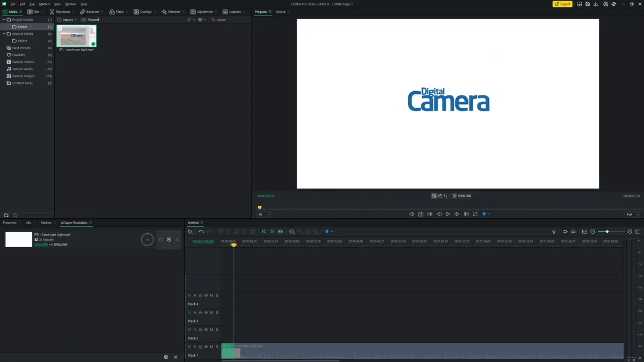Lock Track 2 using the padlock
This screenshot has width=644, height=362.
[x=200, y=330]
